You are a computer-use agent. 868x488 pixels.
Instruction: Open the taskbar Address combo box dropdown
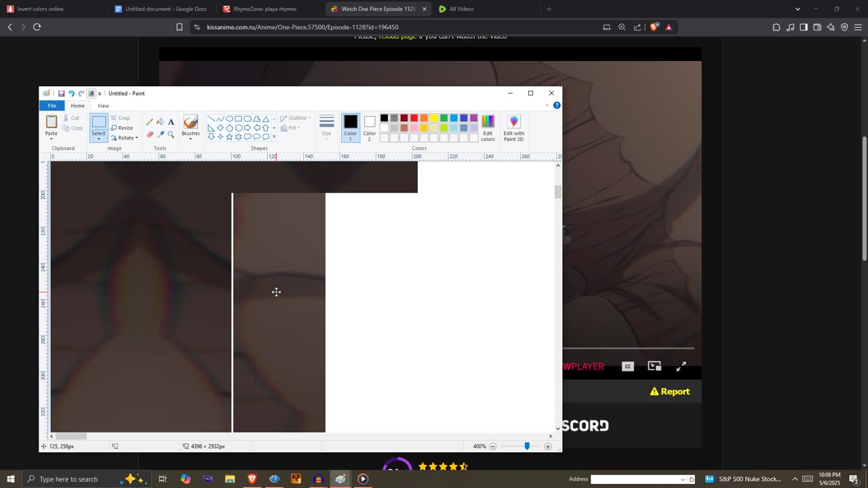pos(683,479)
